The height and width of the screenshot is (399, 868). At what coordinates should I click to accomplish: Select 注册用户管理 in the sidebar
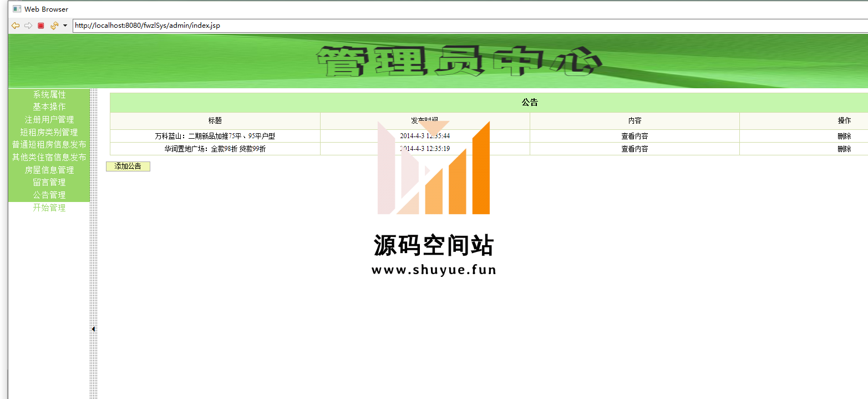tap(49, 120)
